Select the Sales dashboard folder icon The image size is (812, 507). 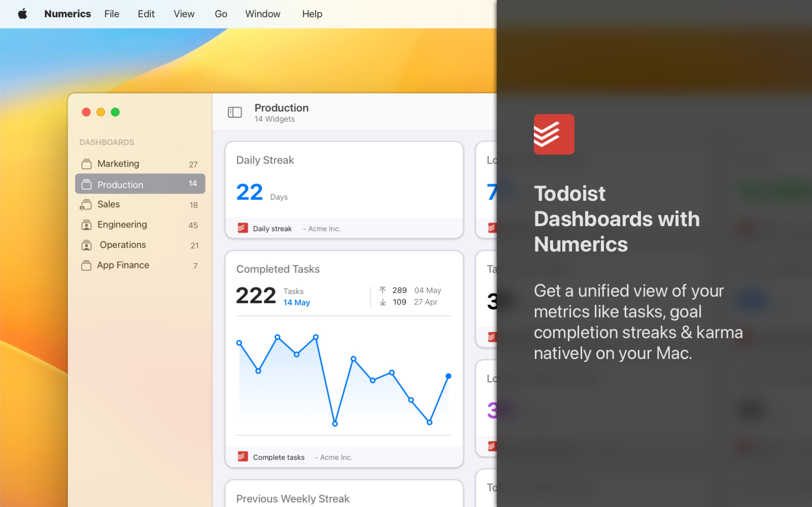tap(86, 204)
